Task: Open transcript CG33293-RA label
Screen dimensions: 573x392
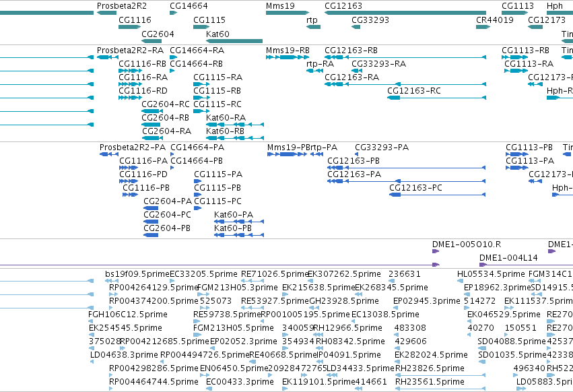Action: point(378,63)
